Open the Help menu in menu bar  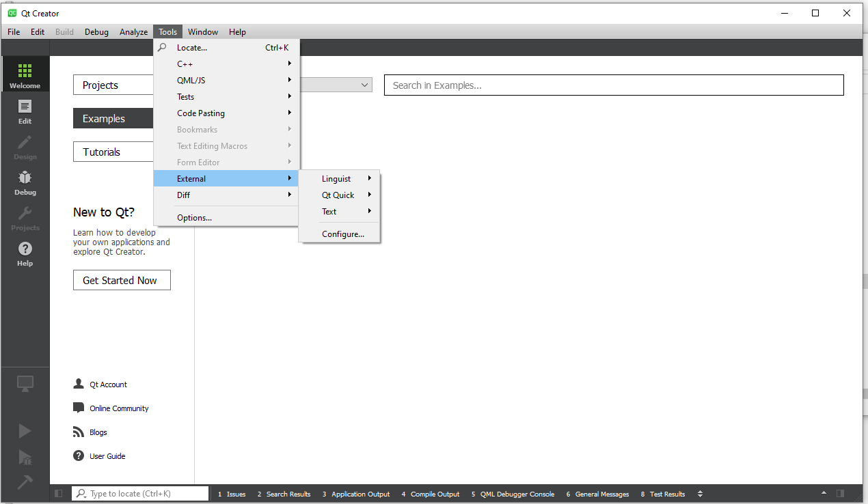[x=237, y=31]
